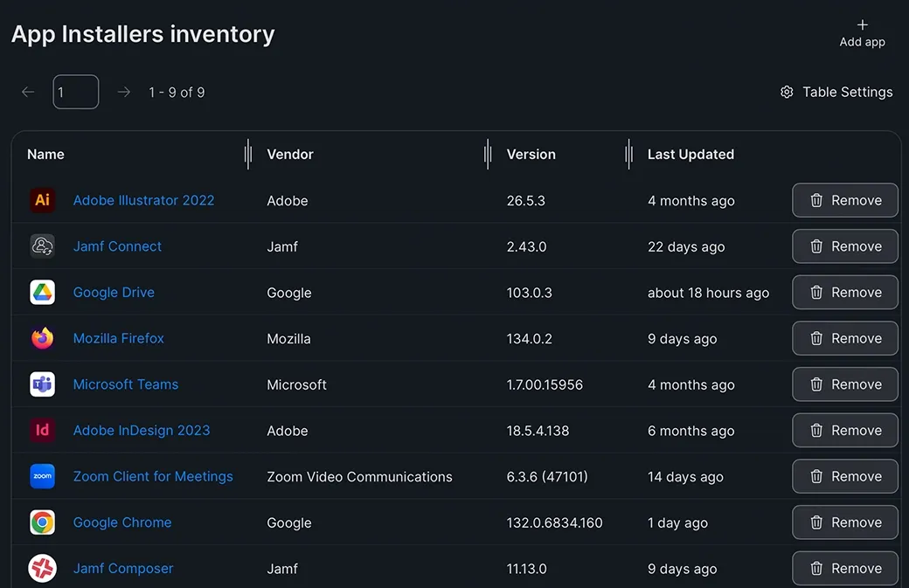Click trash icon in Google Drive row
This screenshot has width=909, height=588.
click(816, 293)
